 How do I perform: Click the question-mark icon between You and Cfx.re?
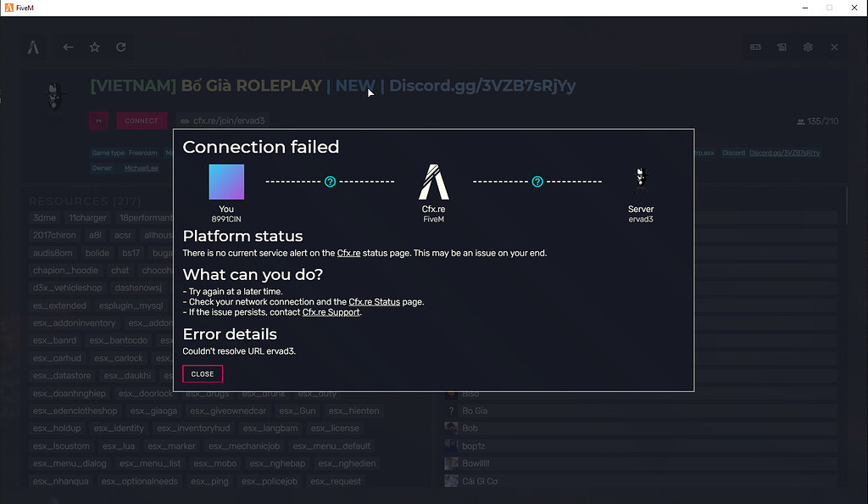(330, 181)
